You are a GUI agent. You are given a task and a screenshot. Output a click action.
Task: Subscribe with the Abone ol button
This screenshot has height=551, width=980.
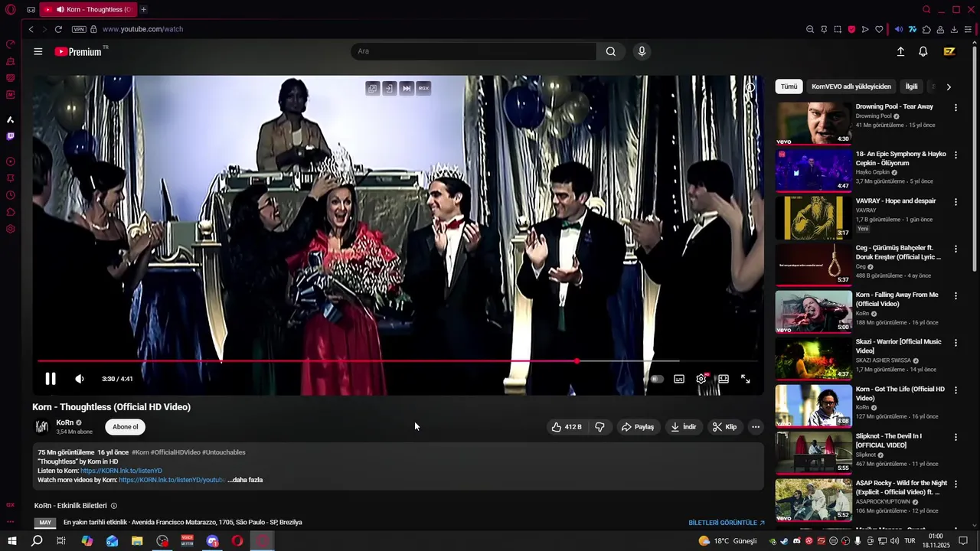click(126, 427)
